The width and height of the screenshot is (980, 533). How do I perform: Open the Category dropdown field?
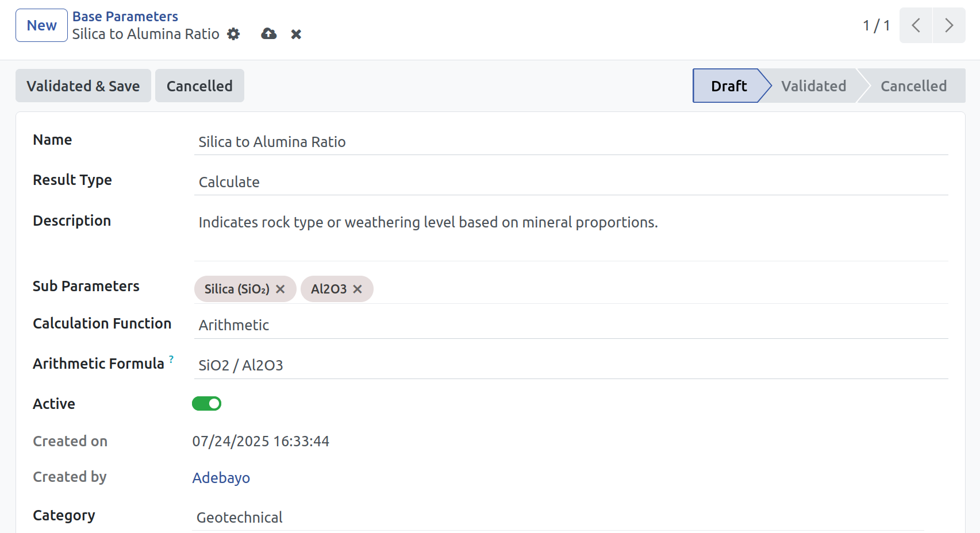558,517
